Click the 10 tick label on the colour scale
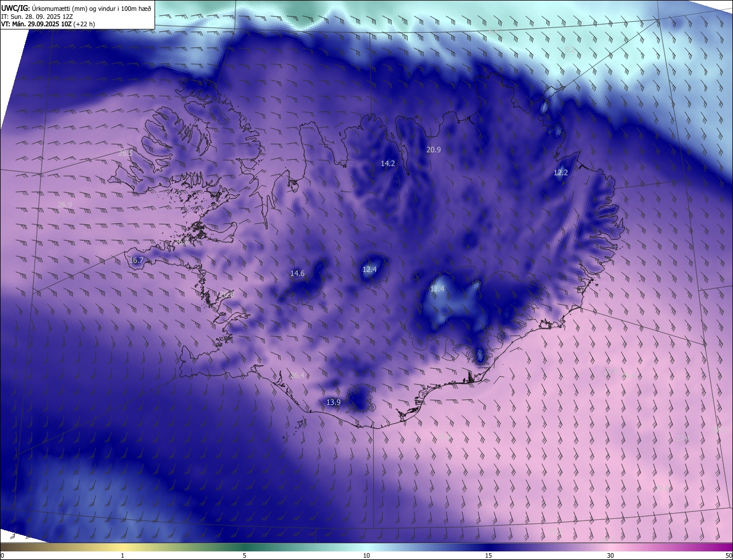 pyautogui.click(x=366, y=556)
